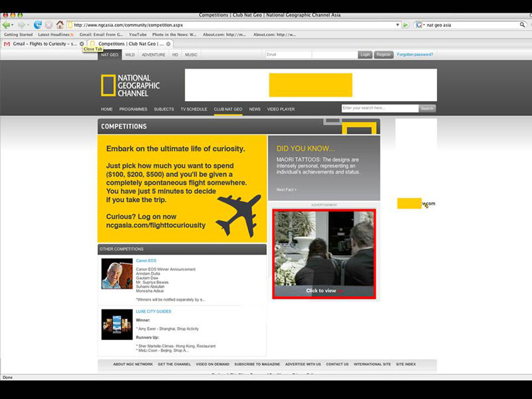
Task: Click the browser Forward arrow button
Action: pyautogui.click(x=21, y=25)
